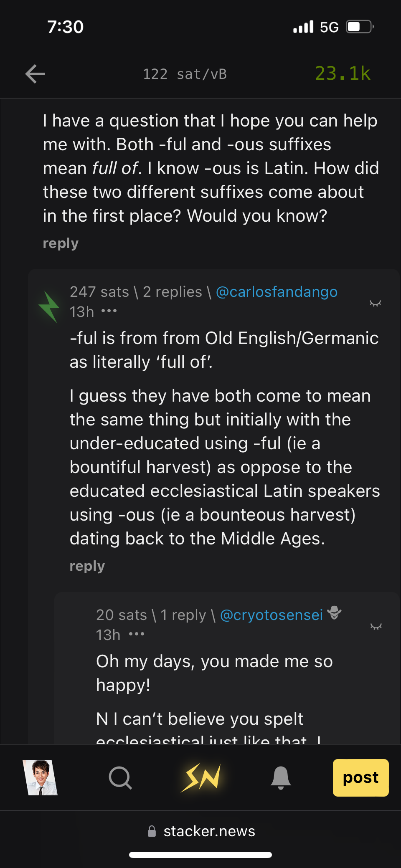Open Stacker News home logo
Viewport: 401px width, 868px height.
tap(201, 778)
